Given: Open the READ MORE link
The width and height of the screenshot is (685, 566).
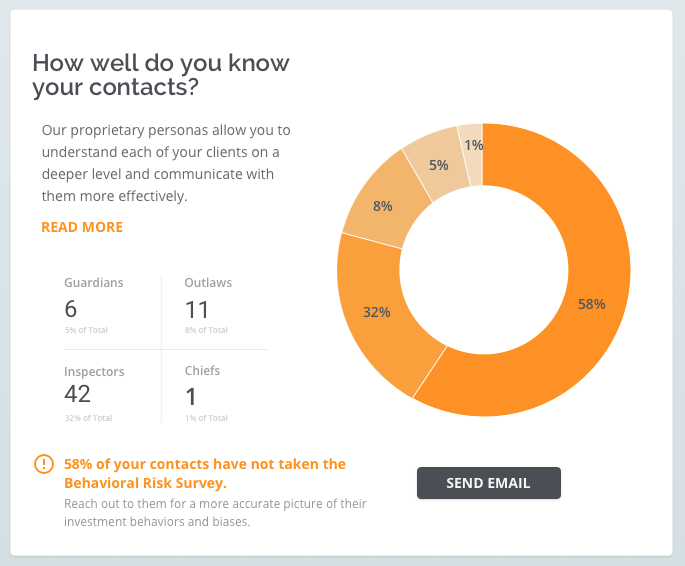Looking at the screenshot, I should 82,227.
